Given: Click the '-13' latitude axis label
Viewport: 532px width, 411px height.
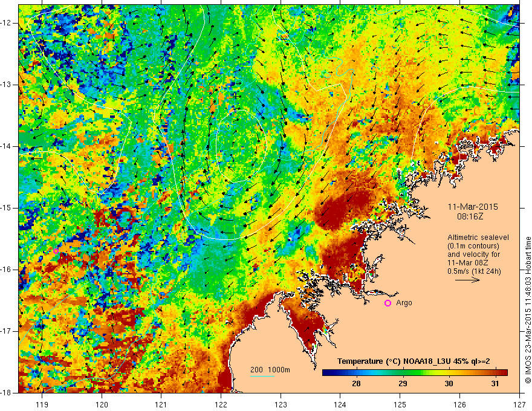Looking at the screenshot, I should pos(6,85).
